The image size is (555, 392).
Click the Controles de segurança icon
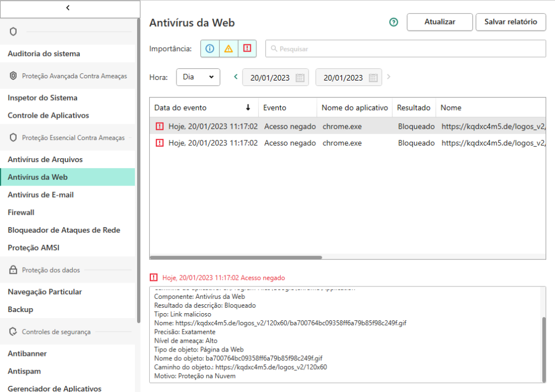[x=13, y=331]
